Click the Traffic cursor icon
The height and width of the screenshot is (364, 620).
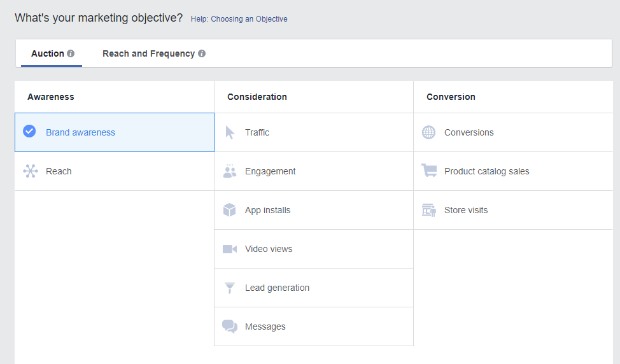point(230,132)
